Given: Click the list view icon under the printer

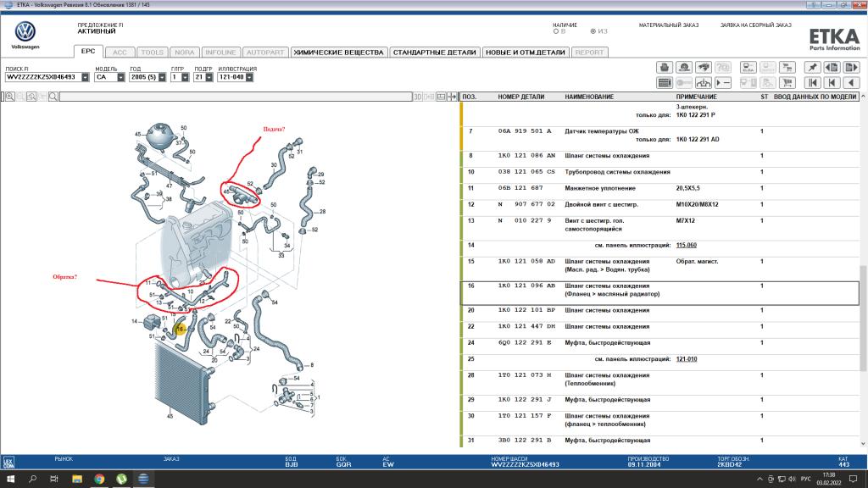Looking at the screenshot, I should (665, 83).
